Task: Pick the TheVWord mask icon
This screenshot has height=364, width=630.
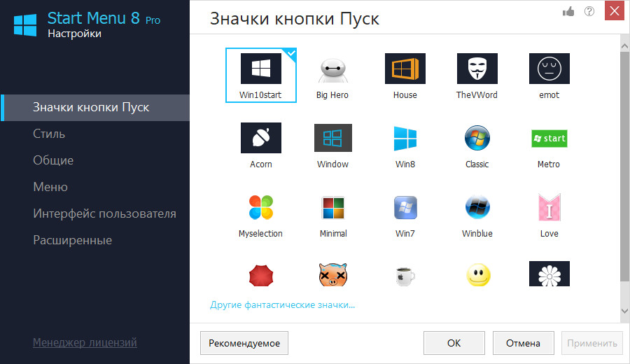Action: click(x=477, y=69)
